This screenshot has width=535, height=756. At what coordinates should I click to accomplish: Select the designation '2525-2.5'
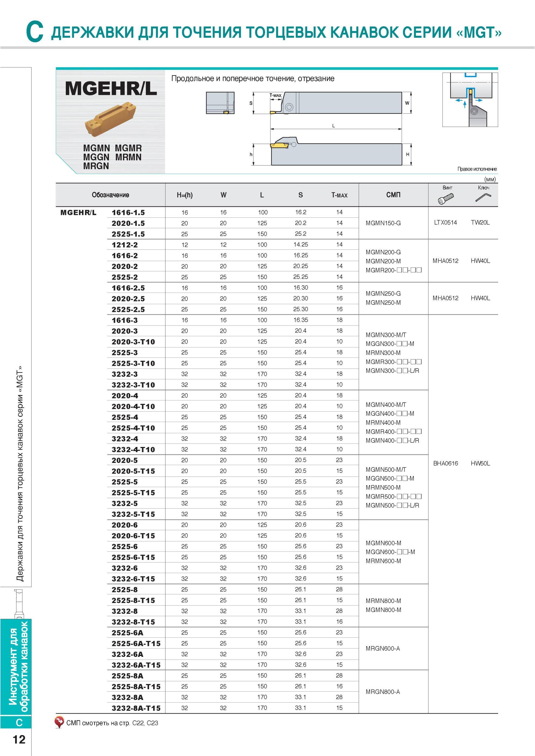point(128,309)
